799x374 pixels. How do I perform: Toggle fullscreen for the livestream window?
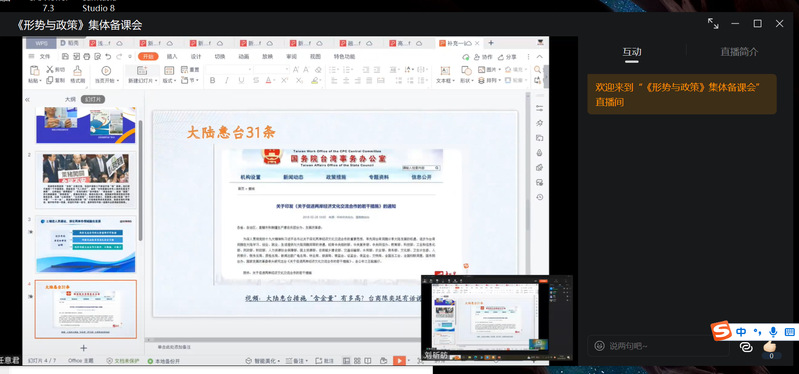pyautogui.click(x=713, y=23)
